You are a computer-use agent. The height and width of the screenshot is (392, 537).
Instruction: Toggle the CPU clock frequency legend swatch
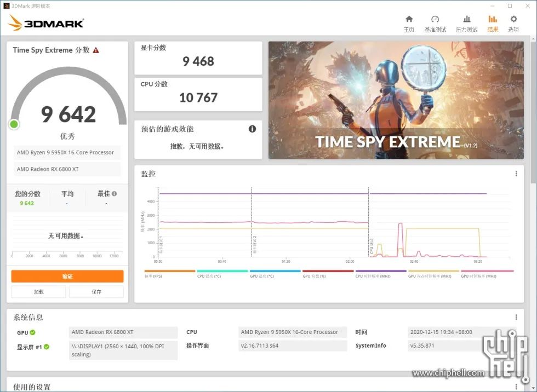(380, 271)
